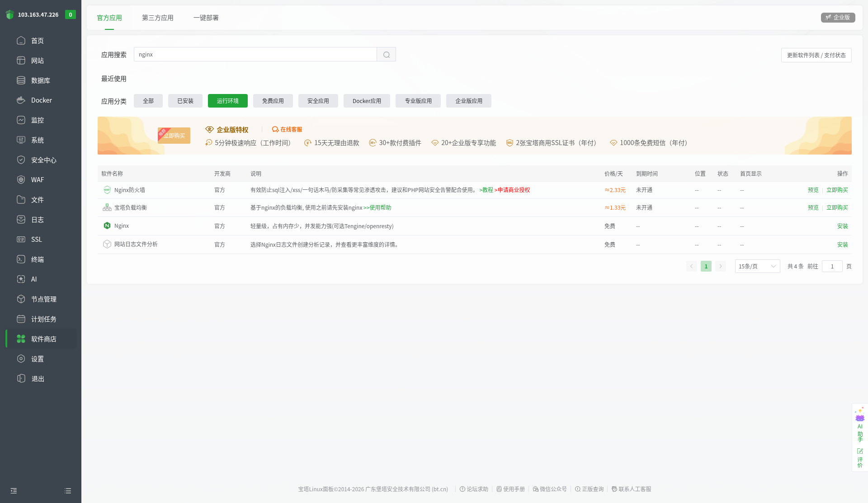Click the page number jump field
Viewport: 868px width, 503px height.
832,267
